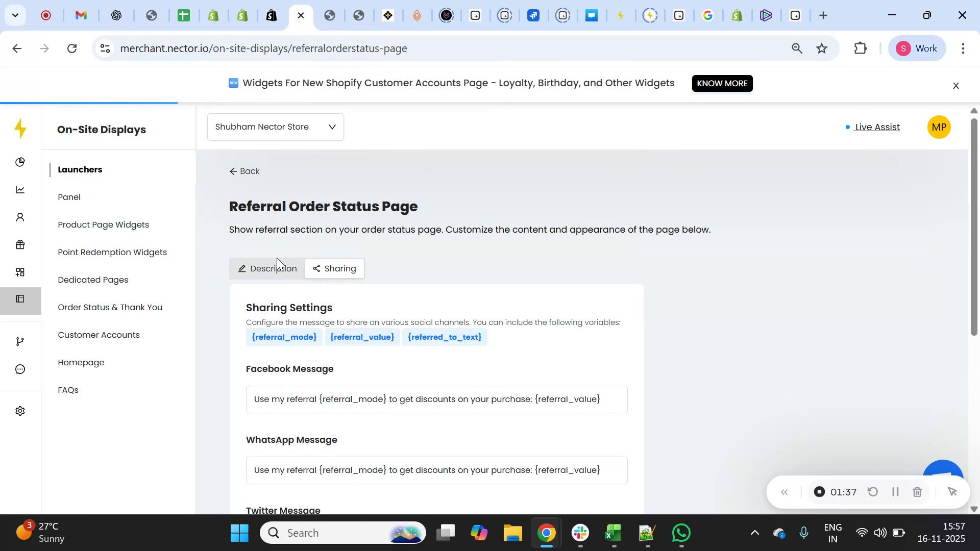The height and width of the screenshot is (551, 980).
Task: Open the integrations branch icon
Action: click(20, 341)
